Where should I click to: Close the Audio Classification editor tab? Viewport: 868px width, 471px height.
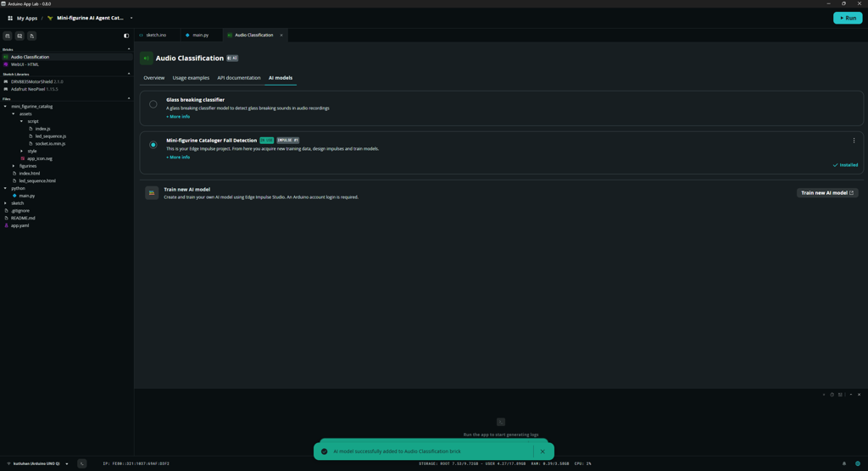281,35
